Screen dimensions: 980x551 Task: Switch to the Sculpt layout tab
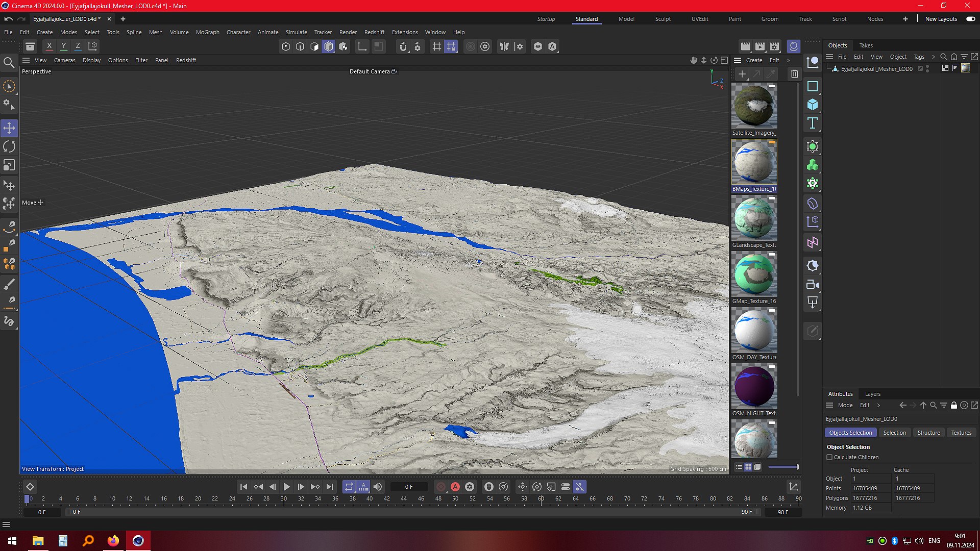tap(663, 19)
